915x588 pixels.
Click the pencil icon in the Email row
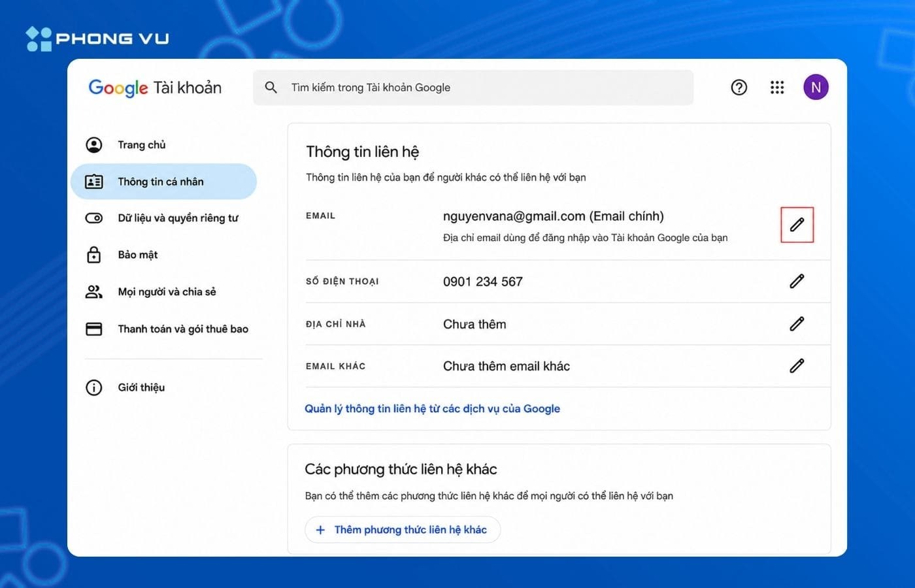click(797, 225)
